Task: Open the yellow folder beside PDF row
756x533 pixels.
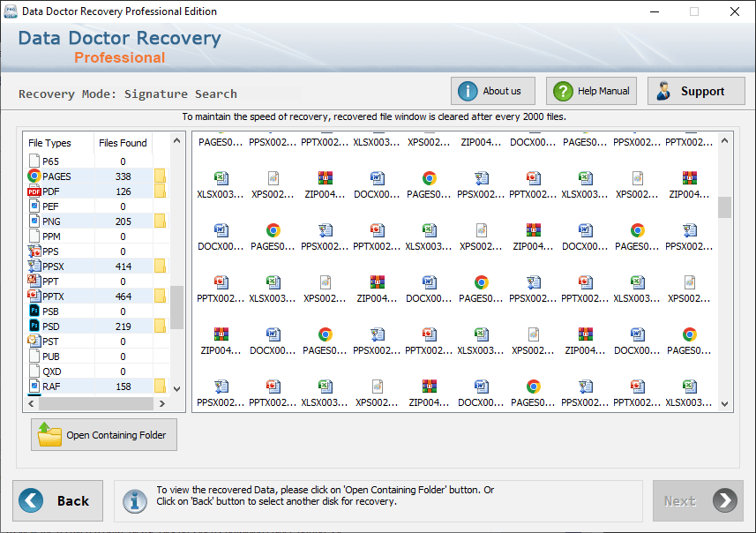Action: [160, 191]
